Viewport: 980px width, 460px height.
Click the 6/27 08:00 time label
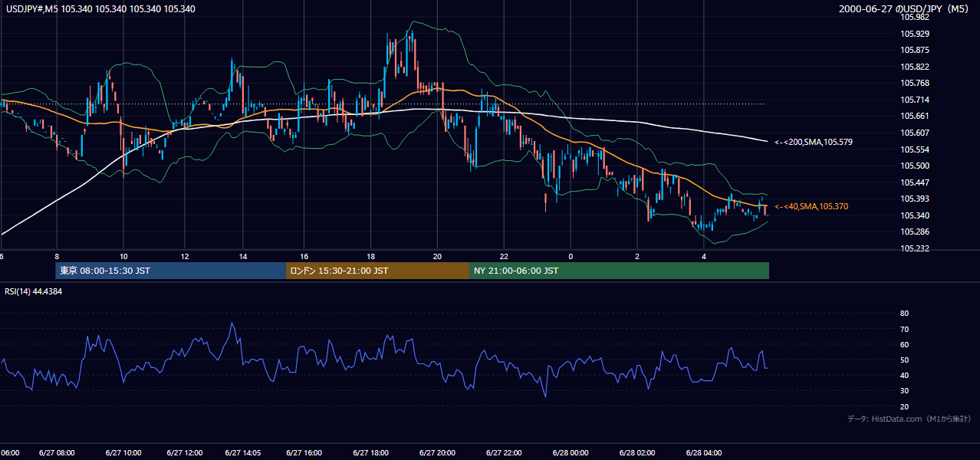56,453
